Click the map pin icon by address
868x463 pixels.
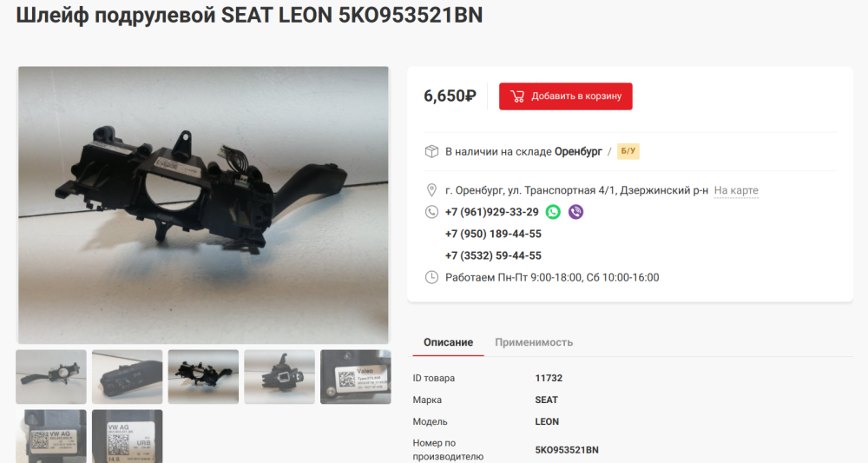(431, 190)
